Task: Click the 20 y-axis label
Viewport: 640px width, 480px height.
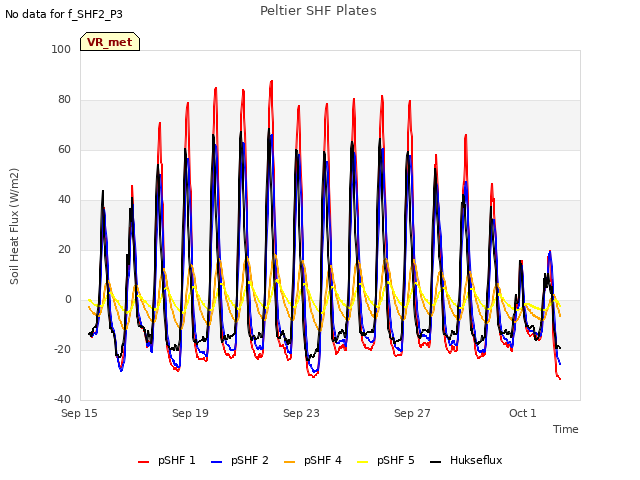Action: point(64,249)
